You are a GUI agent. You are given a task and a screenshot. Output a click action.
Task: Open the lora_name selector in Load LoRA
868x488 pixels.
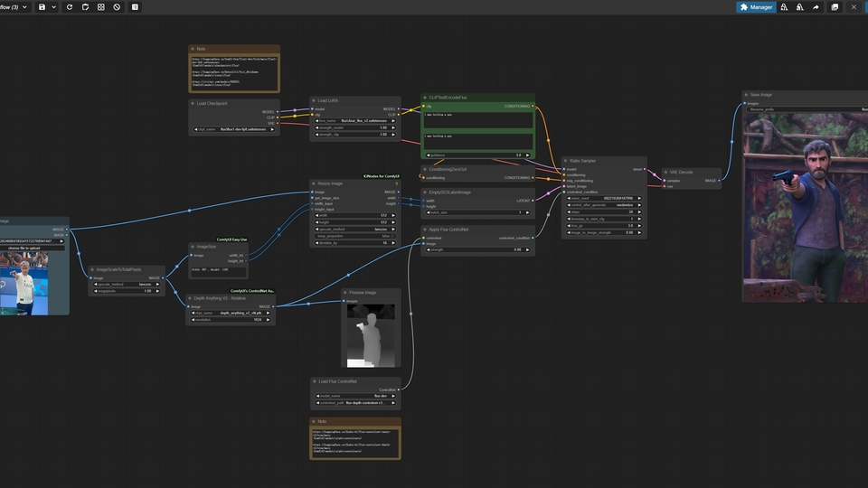[x=354, y=120]
